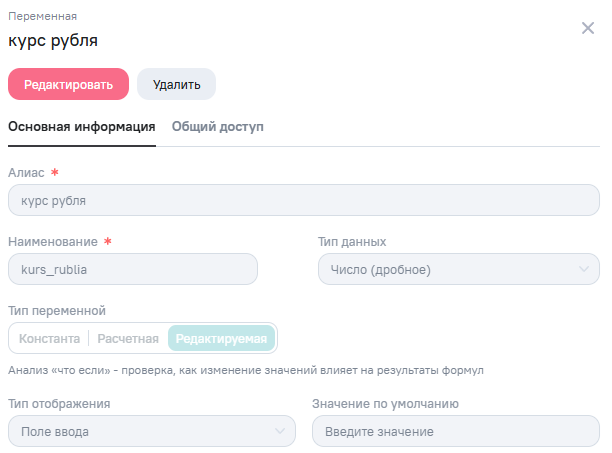Select the Константа variable type

tap(49, 338)
